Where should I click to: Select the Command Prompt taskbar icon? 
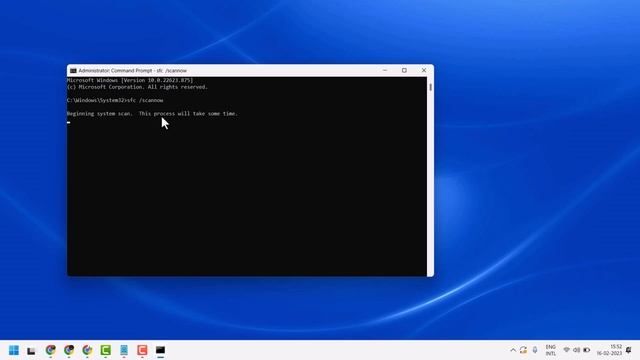point(160,350)
